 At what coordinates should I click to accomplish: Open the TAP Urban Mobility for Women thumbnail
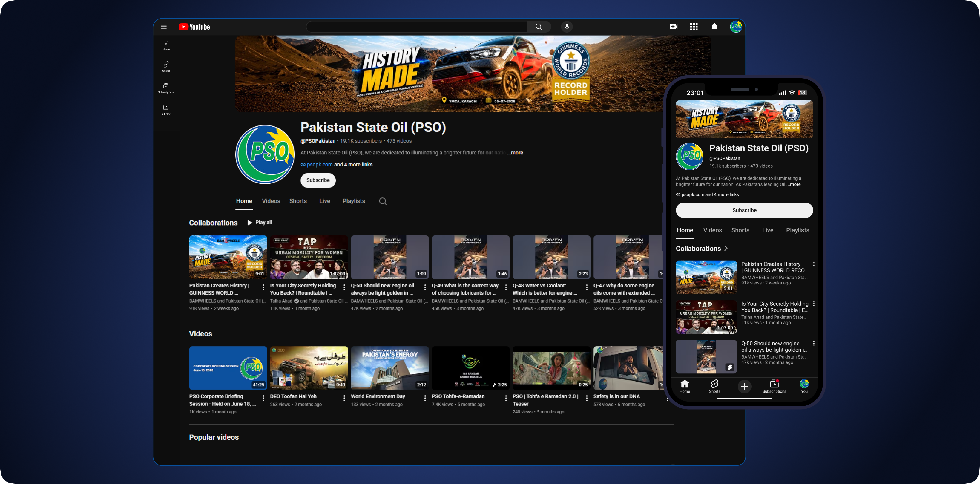(x=309, y=257)
